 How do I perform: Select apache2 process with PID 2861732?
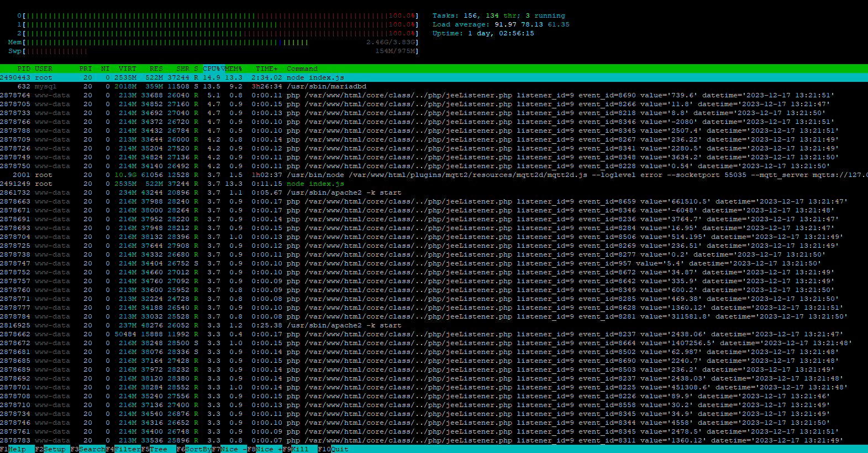click(x=434, y=192)
